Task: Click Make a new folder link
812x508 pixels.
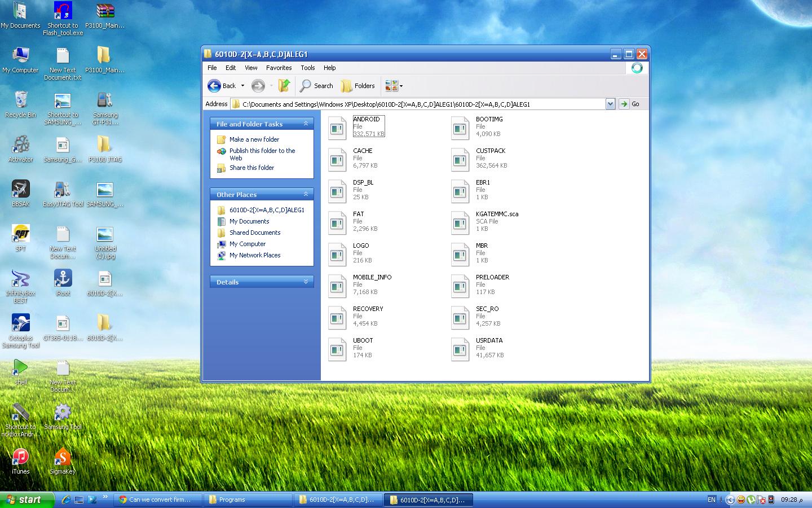Action: [254, 139]
